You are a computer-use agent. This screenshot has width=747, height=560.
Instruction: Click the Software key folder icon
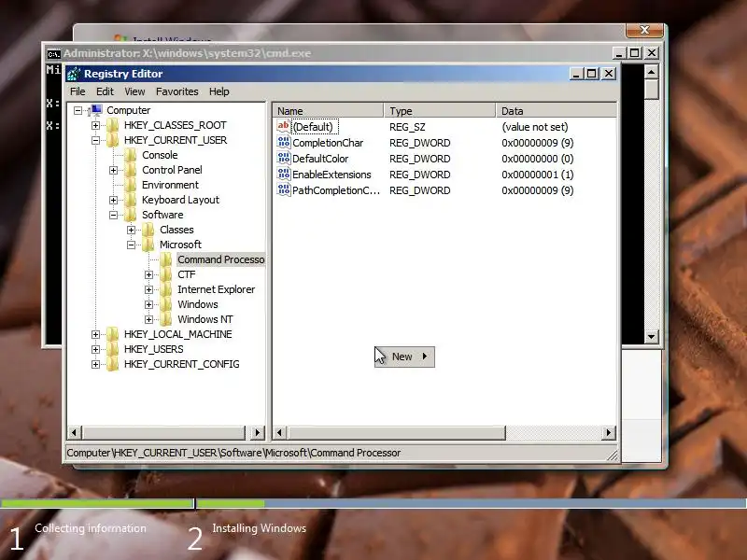tap(131, 215)
